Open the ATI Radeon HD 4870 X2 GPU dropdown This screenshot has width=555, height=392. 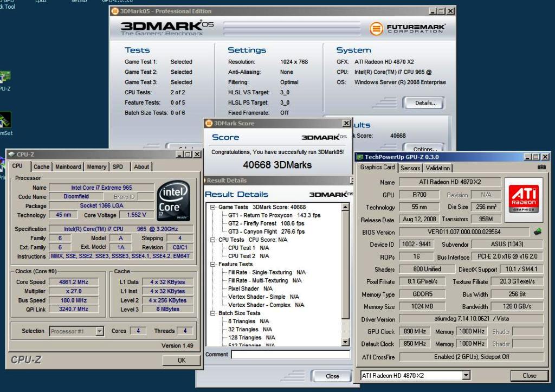point(466,375)
